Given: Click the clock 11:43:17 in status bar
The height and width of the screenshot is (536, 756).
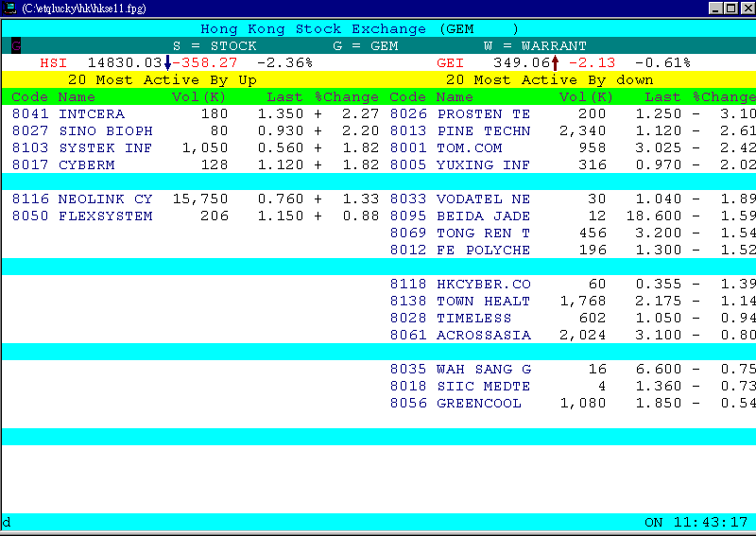Looking at the screenshot, I should click(711, 522).
